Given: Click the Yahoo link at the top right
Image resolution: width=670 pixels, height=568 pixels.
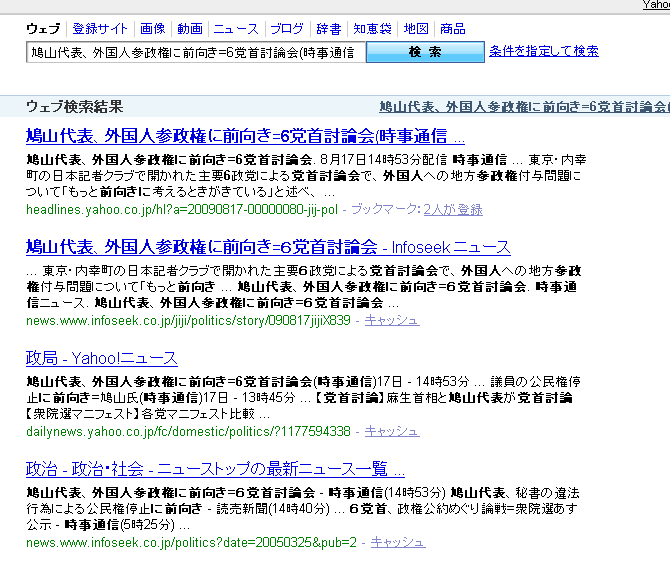Looking at the screenshot, I should pyautogui.click(x=656, y=5).
